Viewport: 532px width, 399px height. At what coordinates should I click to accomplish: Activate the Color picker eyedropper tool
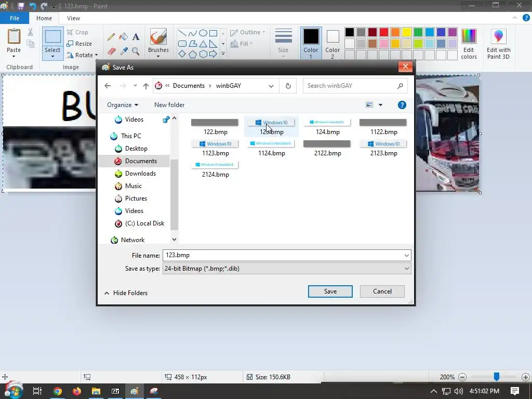tap(124, 51)
